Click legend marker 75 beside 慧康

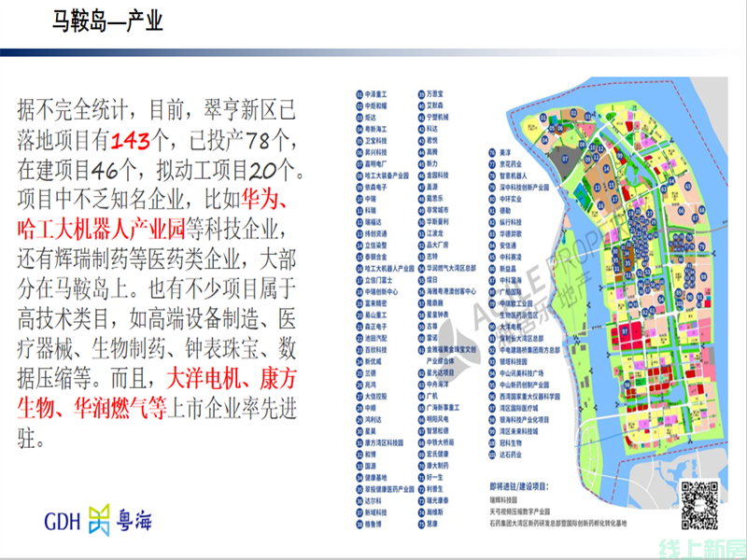point(419,525)
